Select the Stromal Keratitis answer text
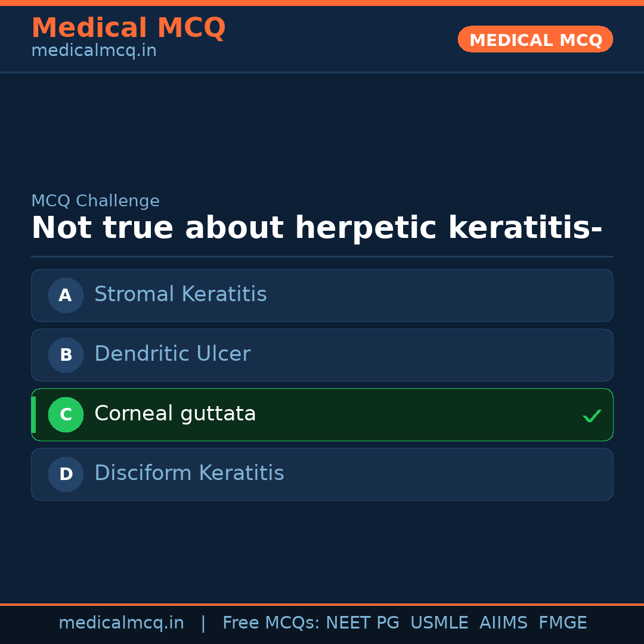The height and width of the screenshot is (644, 644). click(x=180, y=295)
